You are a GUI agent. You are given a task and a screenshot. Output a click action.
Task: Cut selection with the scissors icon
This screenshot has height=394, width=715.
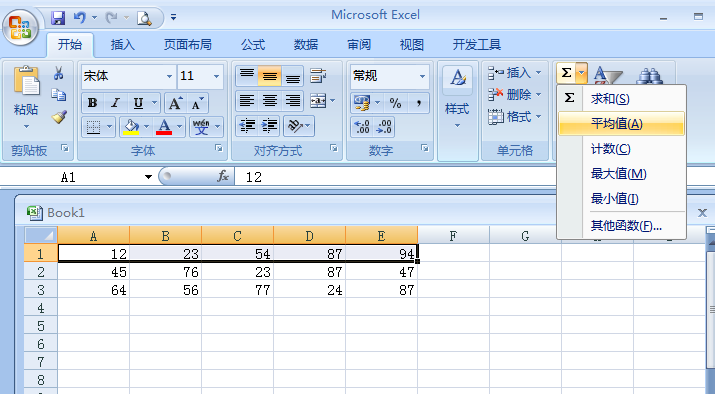click(x=58, y=73)
